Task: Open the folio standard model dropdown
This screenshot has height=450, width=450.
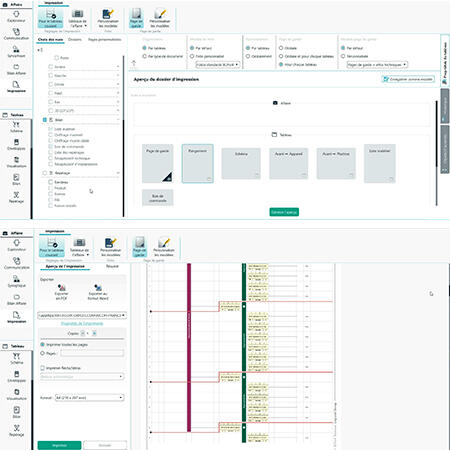Action: [217, 65]
